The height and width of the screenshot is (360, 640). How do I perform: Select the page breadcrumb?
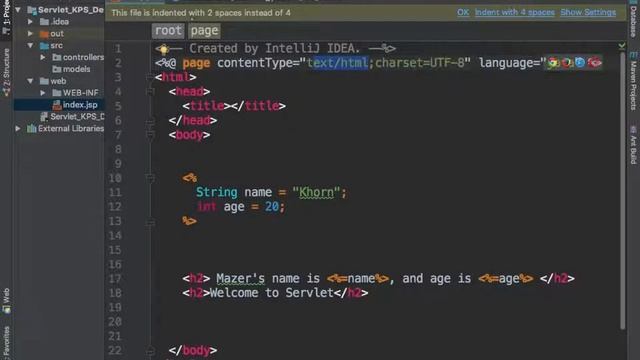click(204, 31)
